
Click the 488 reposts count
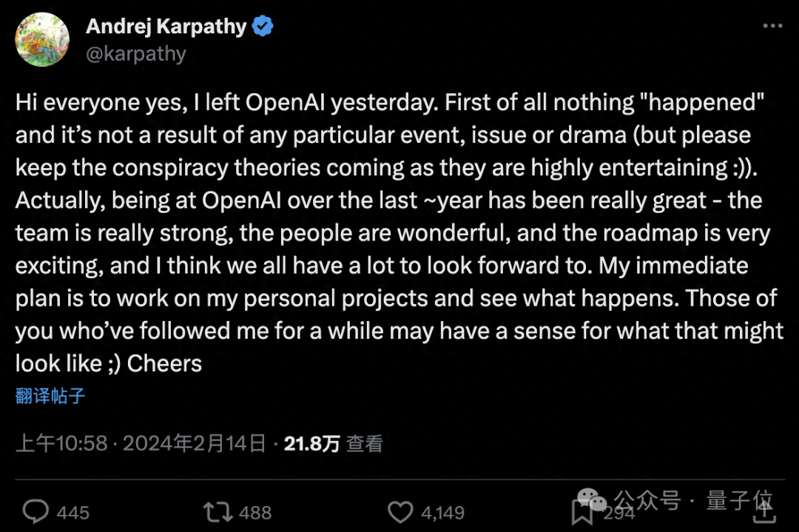coord(255,512)
